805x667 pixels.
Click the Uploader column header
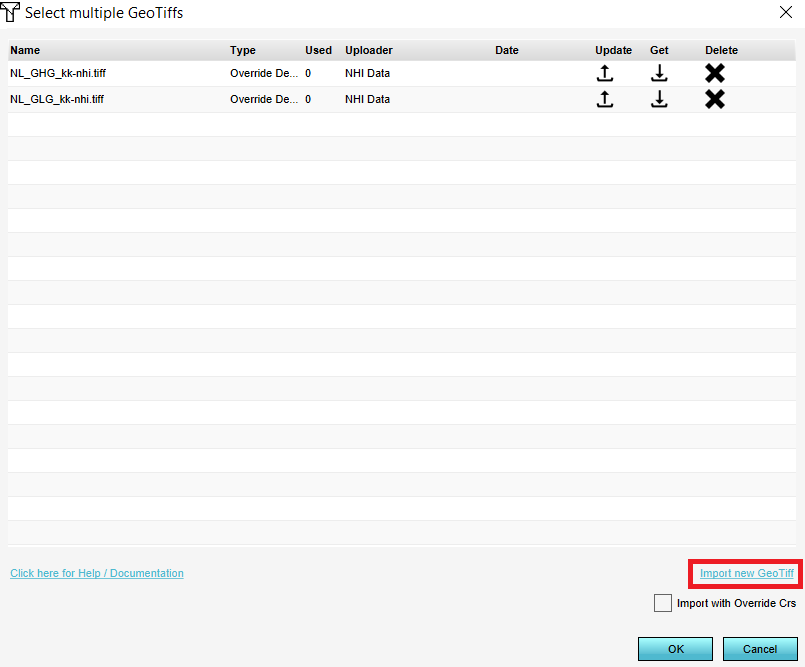[369, 50]
